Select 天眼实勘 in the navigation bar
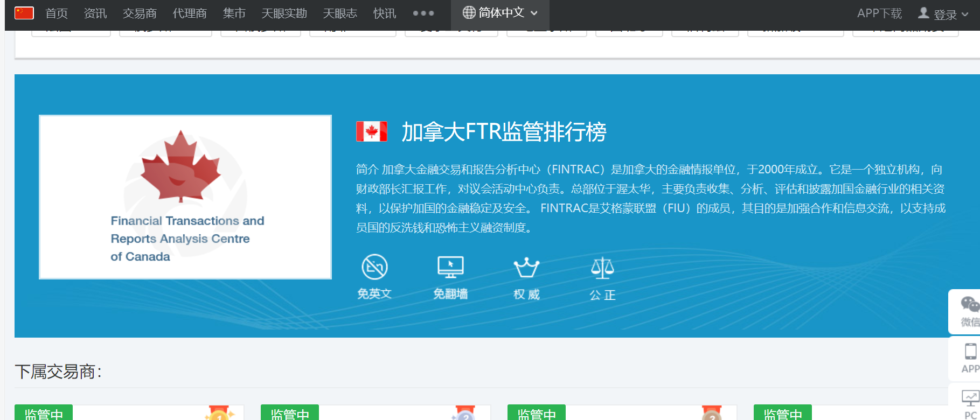Screen dimensions: 980x420 [x=284, y=13]
